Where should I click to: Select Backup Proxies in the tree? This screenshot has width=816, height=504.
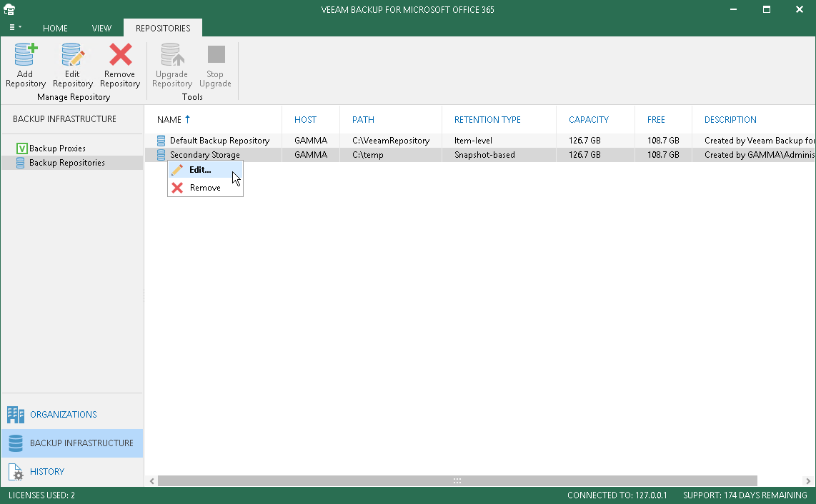(57, 148)
